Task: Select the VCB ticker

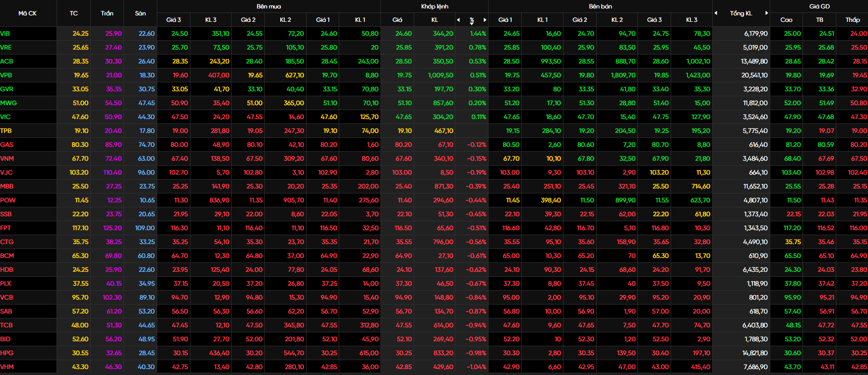Action: [6, 298]
